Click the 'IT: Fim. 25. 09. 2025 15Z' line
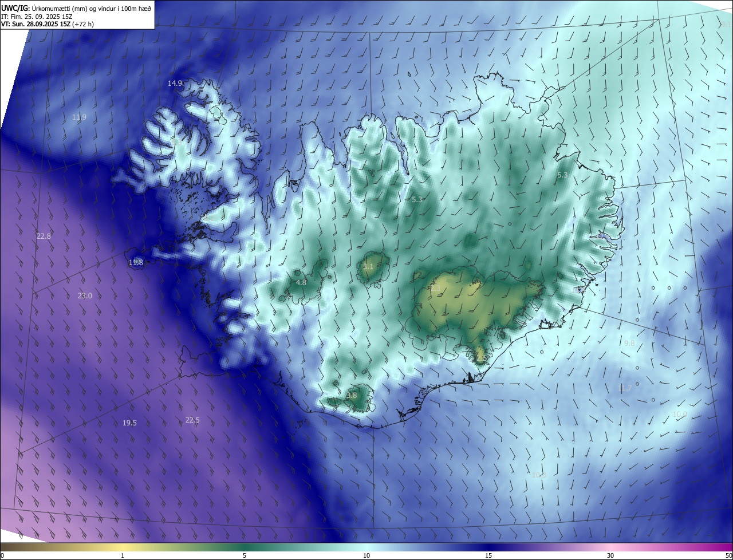This screenshot has height=560, width=733. (37, 16)
